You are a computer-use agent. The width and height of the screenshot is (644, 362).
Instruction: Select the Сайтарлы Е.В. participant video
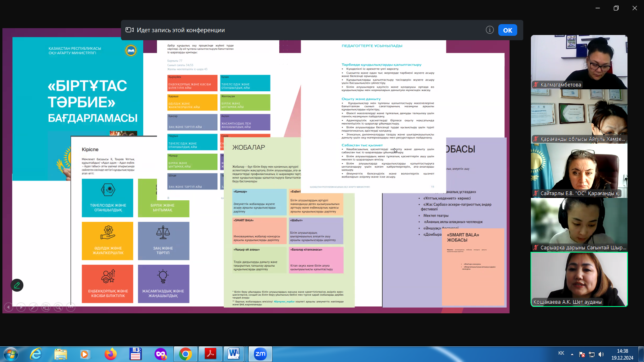(x=579, y=171)
